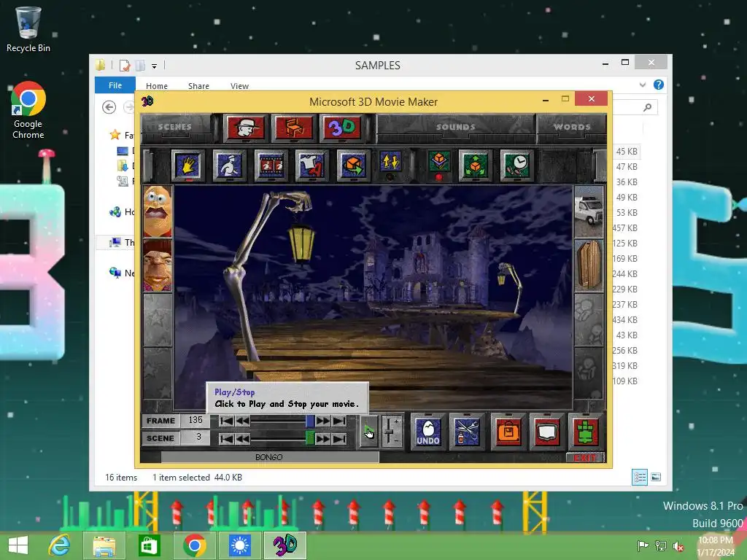Step back one frame
Image resolution: width=747 pixels, height=560 pixels.
[242, 421]
